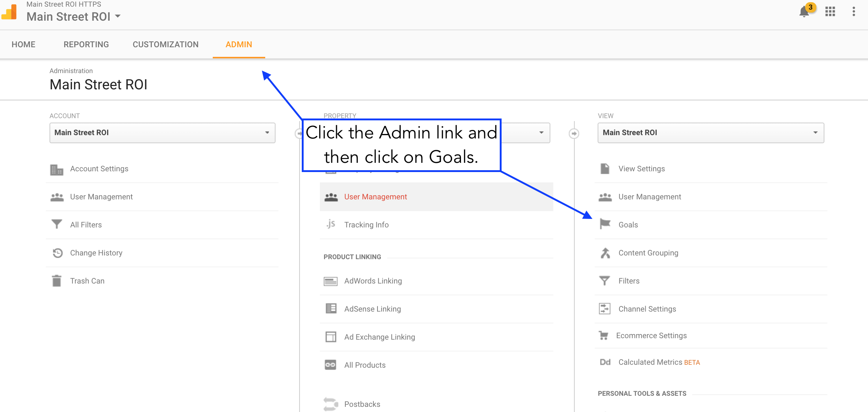Click the View column Filters funnel icon

click(605, 281)
